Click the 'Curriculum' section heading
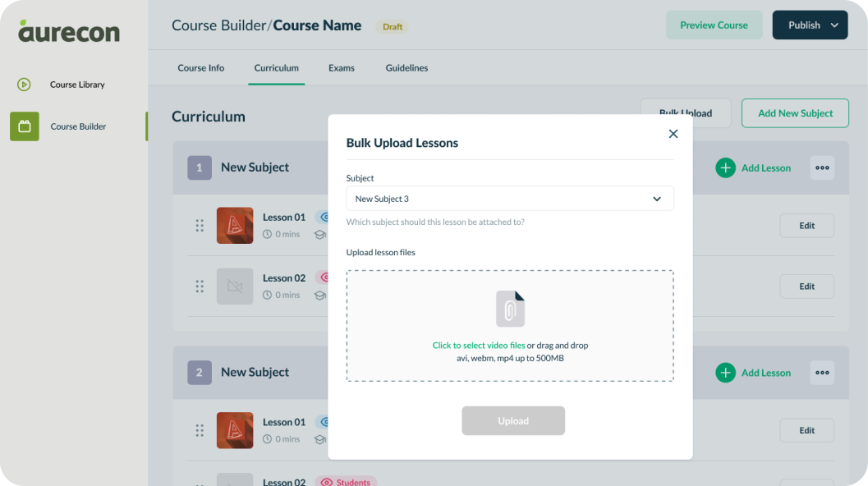Viewport: 868px width, 486px height. (208, 117)
